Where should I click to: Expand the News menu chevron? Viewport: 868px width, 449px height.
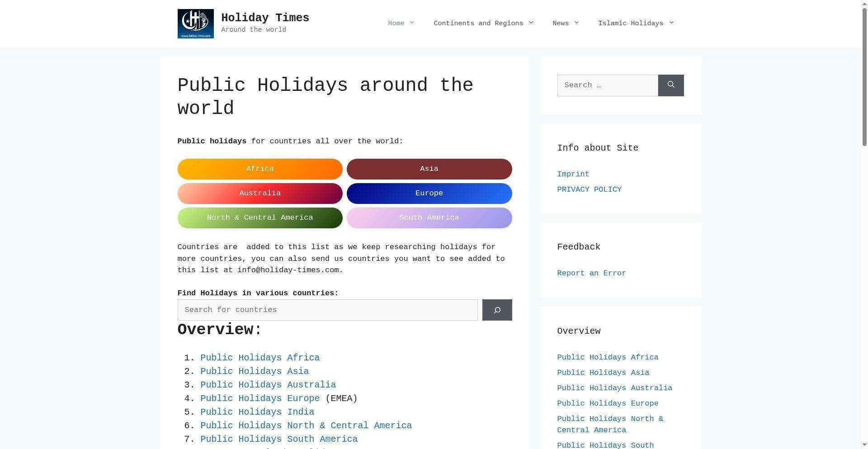tap(576, 23)
